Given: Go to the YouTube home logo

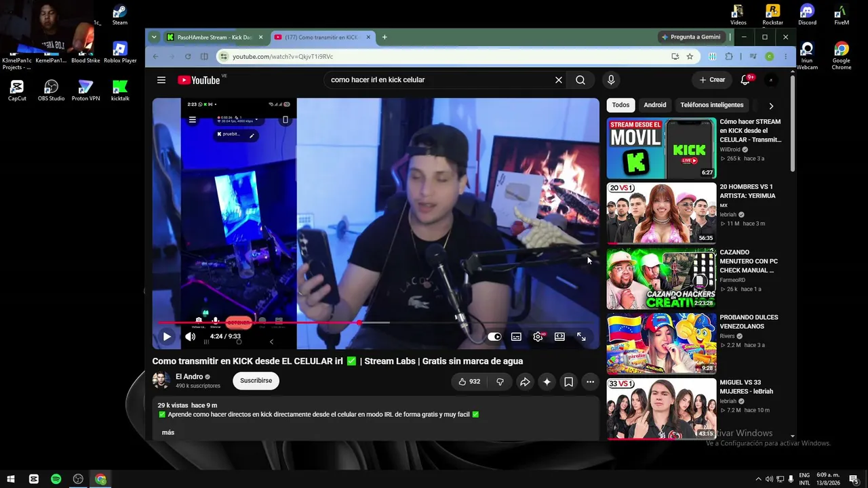Looking at the screenshot, I should [199, 80].
